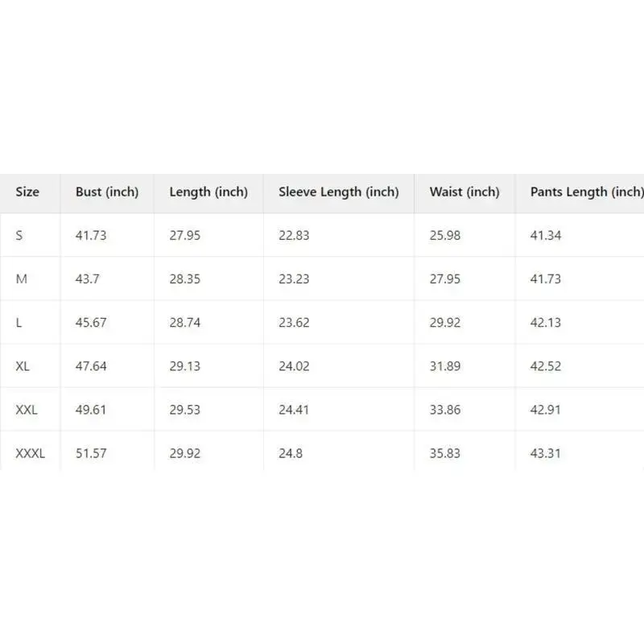
Task: Click sleeve length value 24.8 for XXXL
Action: point(291,453)
